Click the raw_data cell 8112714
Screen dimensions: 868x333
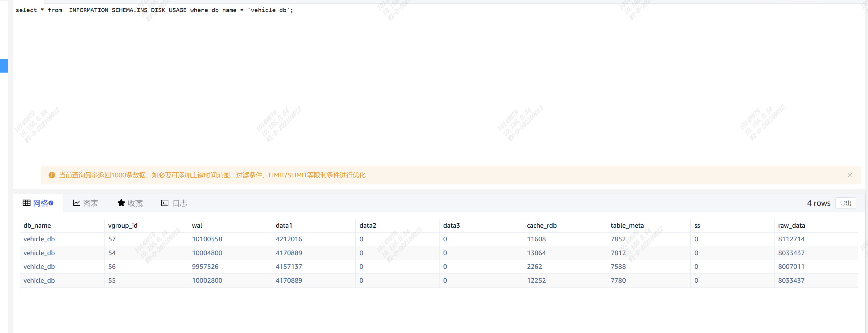(x=791, y=239)
